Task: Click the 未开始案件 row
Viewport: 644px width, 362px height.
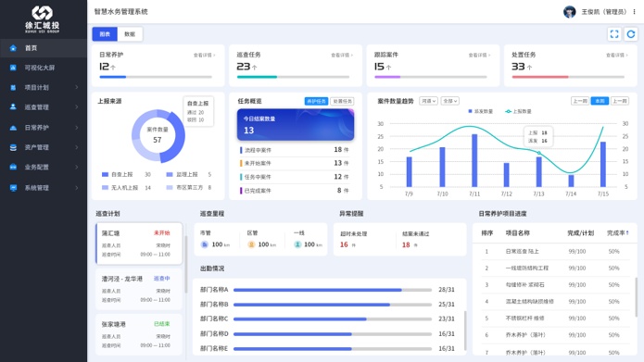Action: [296, 163]
